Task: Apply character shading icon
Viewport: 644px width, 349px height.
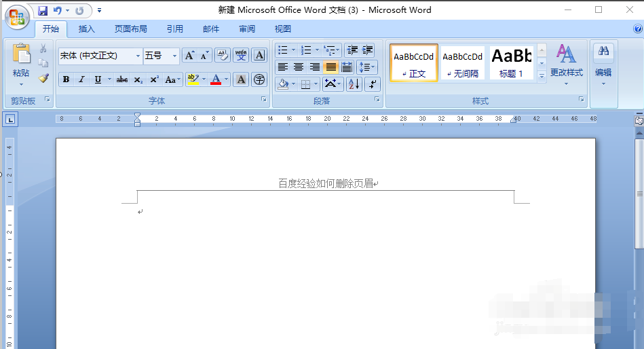Action: point(241,79)
